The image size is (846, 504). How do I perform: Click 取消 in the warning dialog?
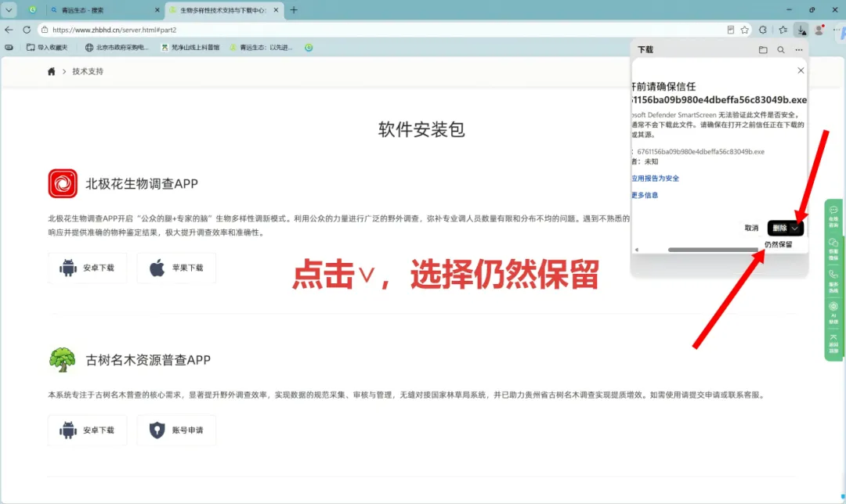751,228
